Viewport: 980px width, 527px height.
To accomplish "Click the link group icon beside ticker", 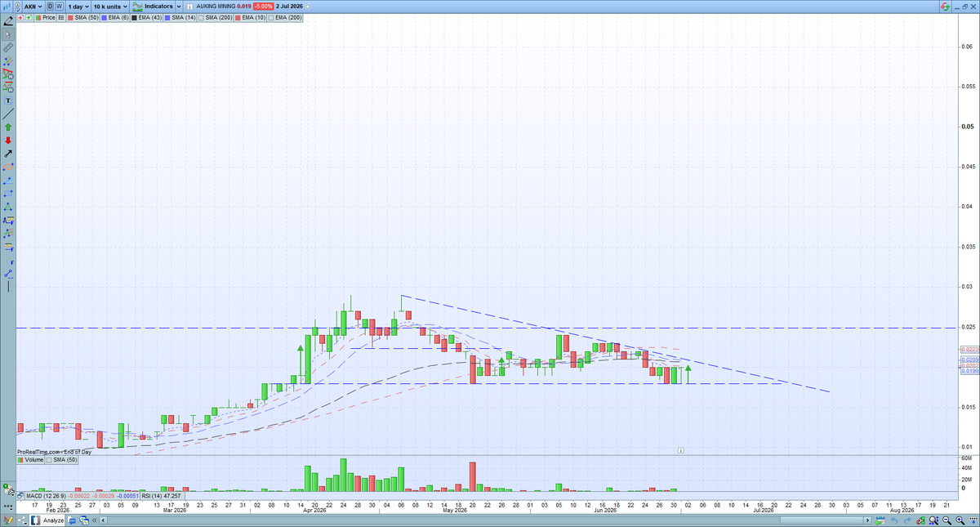I will [18, 7].
